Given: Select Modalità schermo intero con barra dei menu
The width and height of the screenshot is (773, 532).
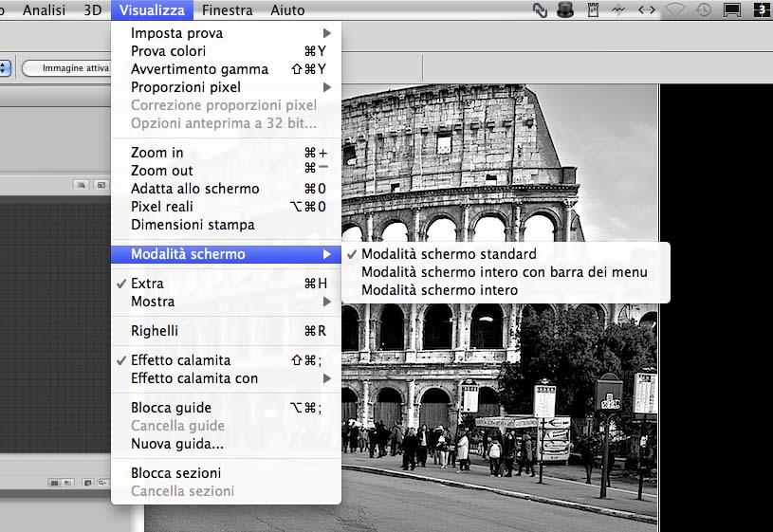Looking at the screenshot, I should point(506,272).
